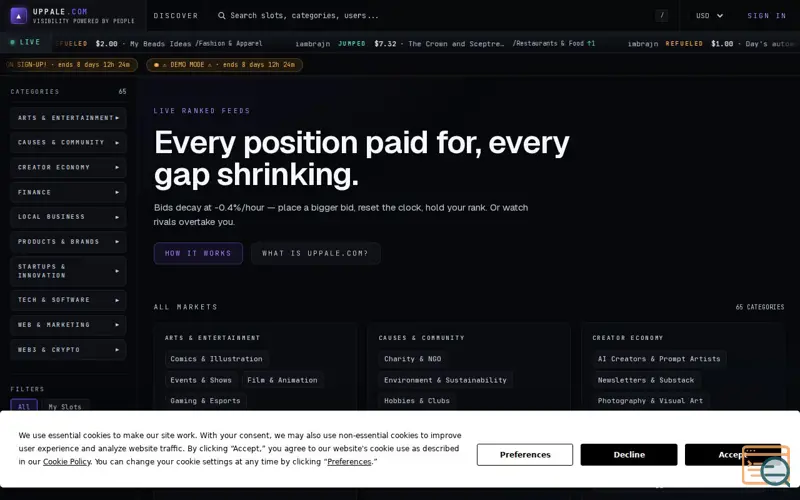The height and width of the screenshot is (500, 800).
Task: Click the green LIVE indicator
Action: pos(25,42)
